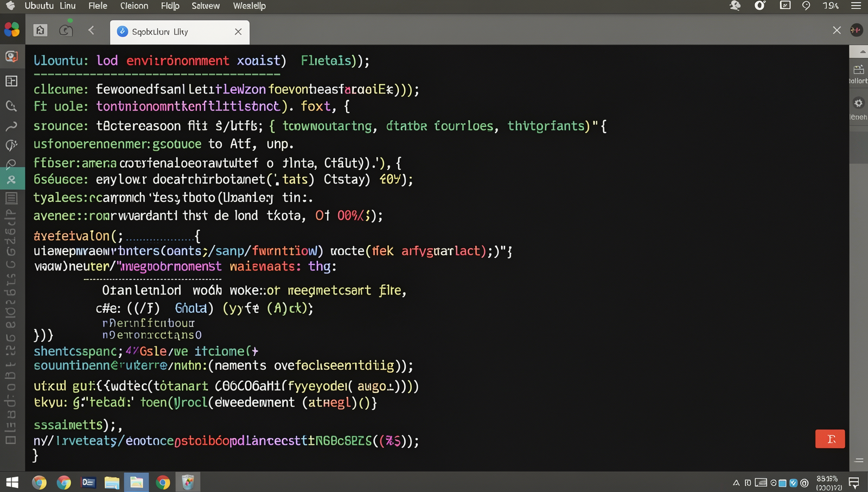Viewport: 868px width, 492px height.
Task: Go back with the left chevron arrow
Action: pyautogui.click(x=91, y=30)
